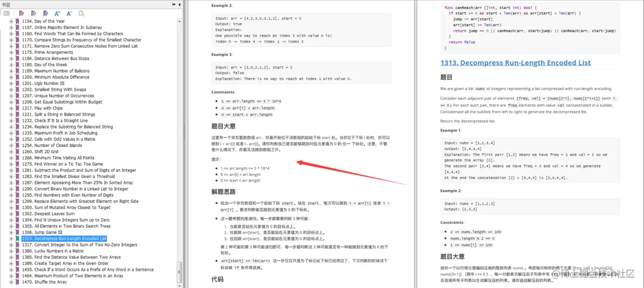
Task: Click the double-arrow icon on bookmarks panel header
Action: pyautogui.click(x=174, y=4)
